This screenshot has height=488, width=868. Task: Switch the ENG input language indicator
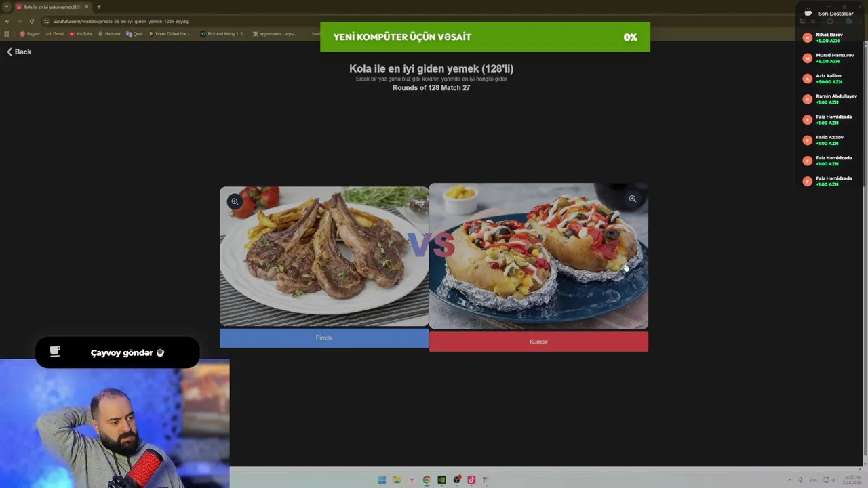coord(813,480)
